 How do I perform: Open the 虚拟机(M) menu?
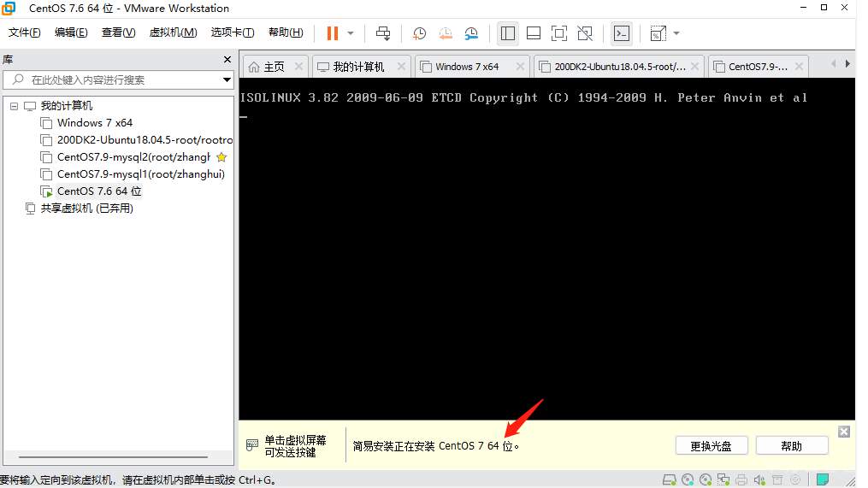click(173, 32)
